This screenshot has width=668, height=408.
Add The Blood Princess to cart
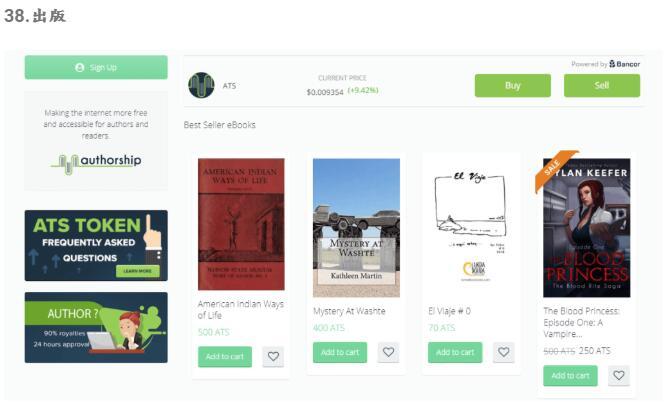(x=570, y=376)
